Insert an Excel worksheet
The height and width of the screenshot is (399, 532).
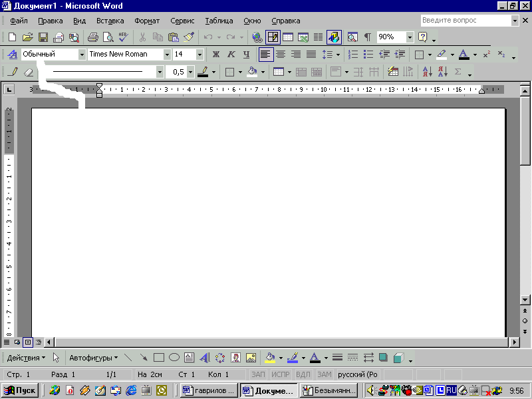coord(303,37)
